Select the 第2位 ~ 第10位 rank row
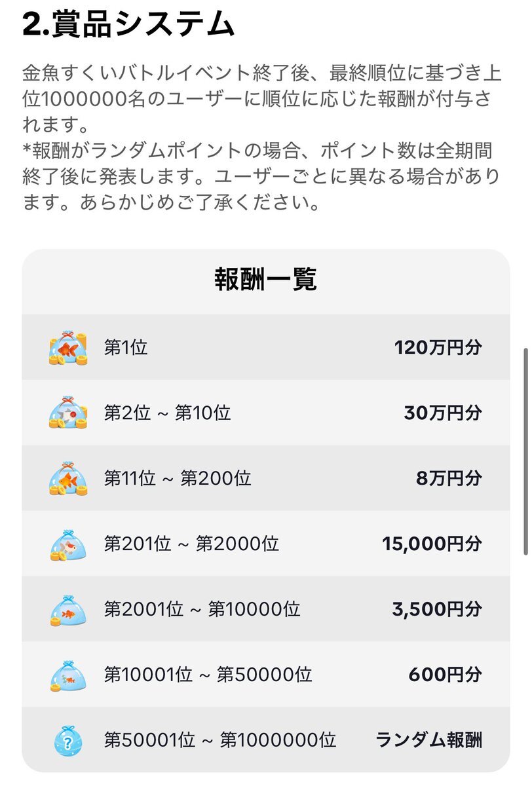The image size is (532, 786). pyautogui.click(x=266, y=413)
